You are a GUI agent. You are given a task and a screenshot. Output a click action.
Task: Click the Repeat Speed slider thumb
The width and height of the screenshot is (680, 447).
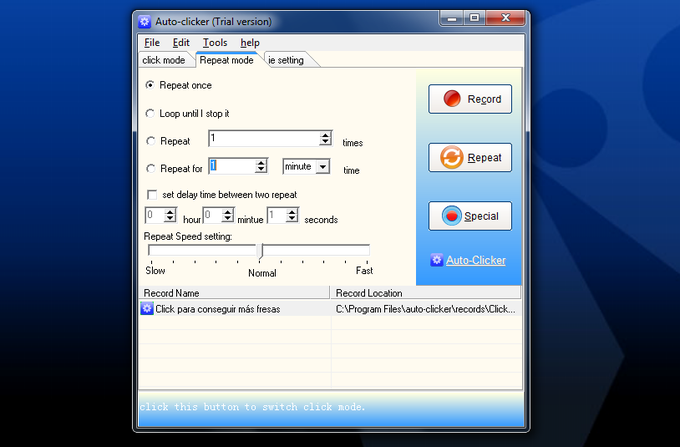coord(260,251)
